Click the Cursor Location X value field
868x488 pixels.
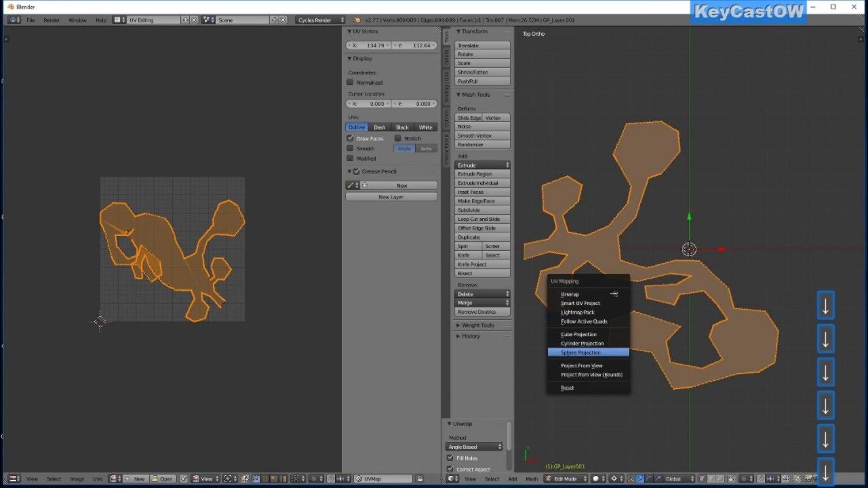point(368,104)
